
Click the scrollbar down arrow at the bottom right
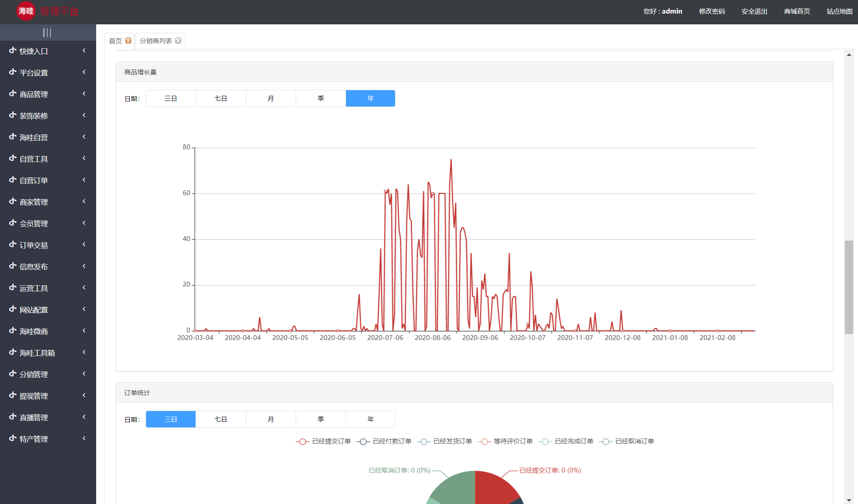coord(849,500)
